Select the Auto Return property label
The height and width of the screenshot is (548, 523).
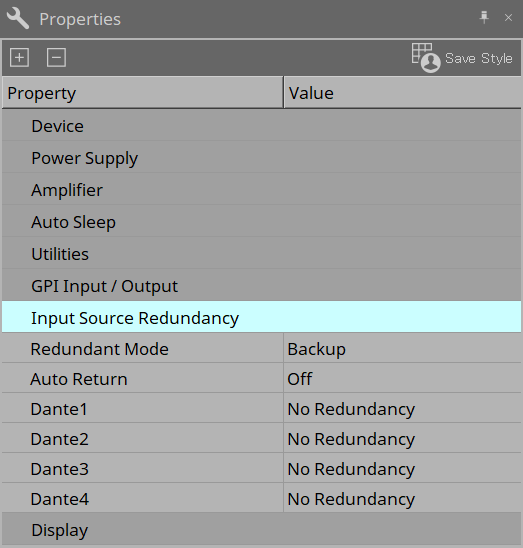(79, 379)
